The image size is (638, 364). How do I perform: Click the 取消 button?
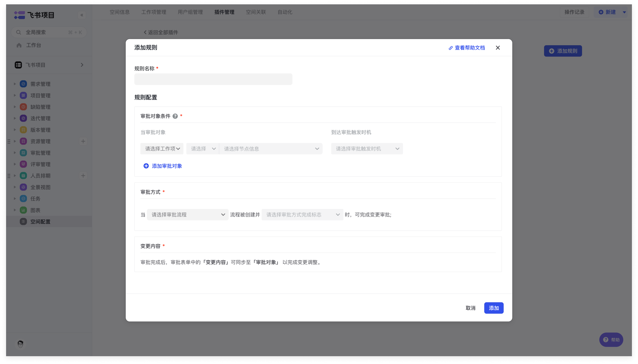470,308
